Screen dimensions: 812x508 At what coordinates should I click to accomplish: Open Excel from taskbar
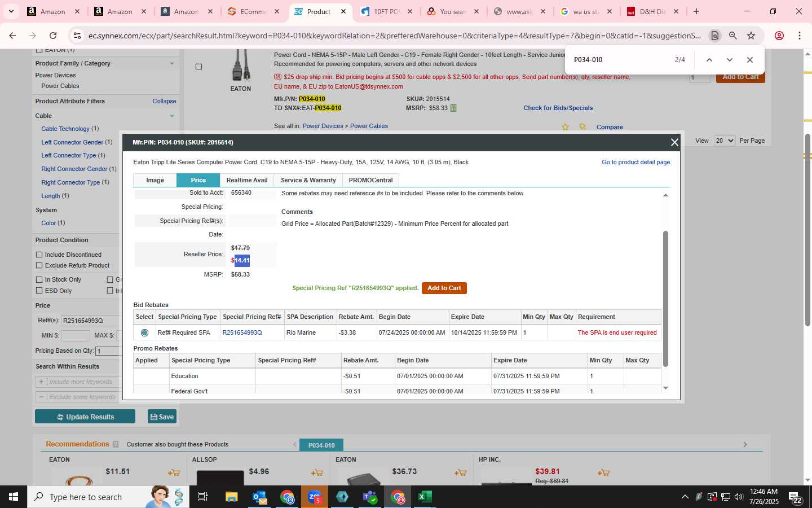tap(425, 497)
